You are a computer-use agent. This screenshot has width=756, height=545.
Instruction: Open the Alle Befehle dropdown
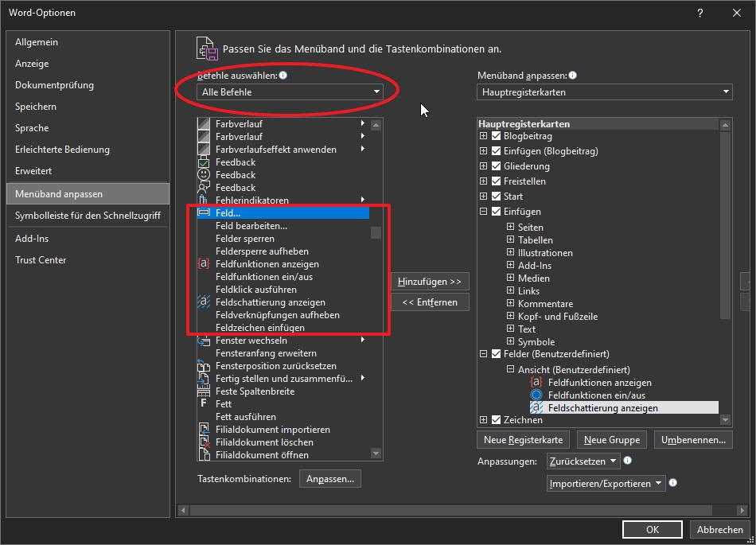coord(290,92)
